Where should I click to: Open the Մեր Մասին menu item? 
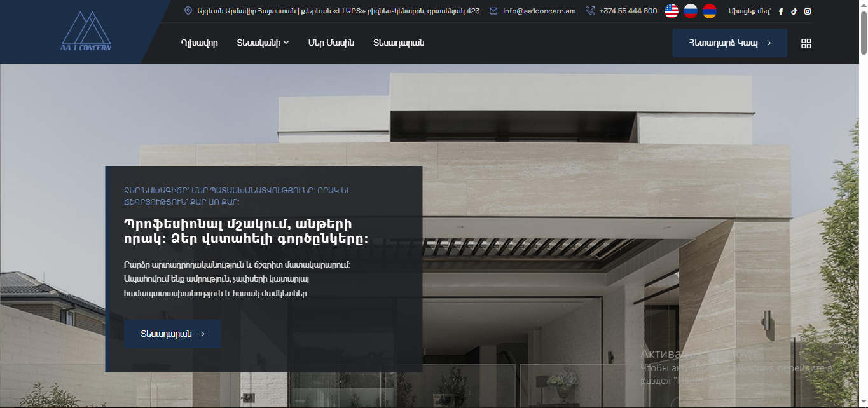pos(331,43)
